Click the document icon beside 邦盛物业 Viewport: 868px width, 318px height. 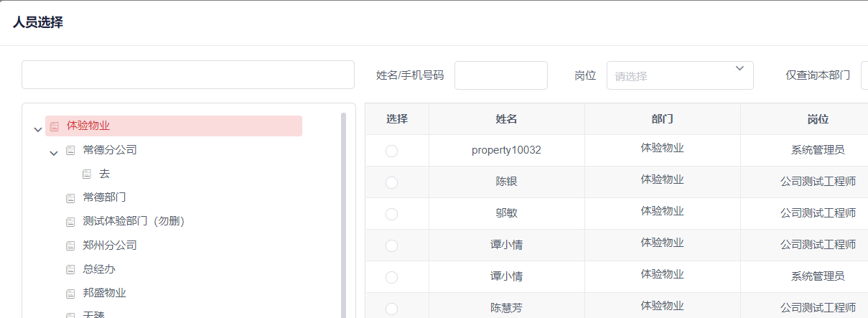coord(70,294)
